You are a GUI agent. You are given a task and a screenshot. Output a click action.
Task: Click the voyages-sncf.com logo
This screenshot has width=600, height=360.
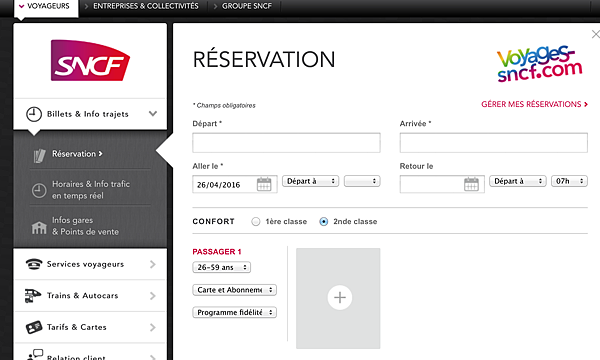539,64
